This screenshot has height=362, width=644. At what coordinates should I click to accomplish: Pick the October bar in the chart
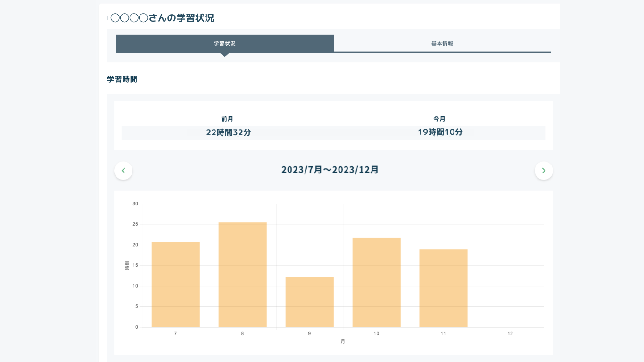(376, 282)
